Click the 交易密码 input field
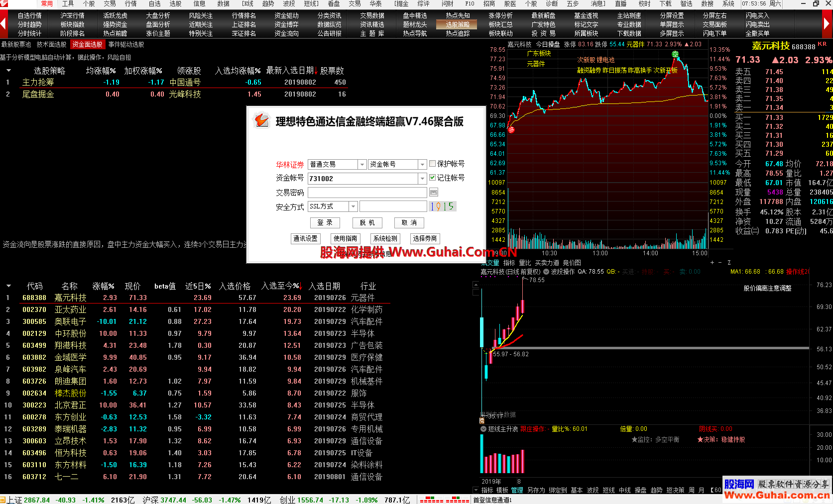This screenshot has width=833, height=504. [x=367, y=193]
